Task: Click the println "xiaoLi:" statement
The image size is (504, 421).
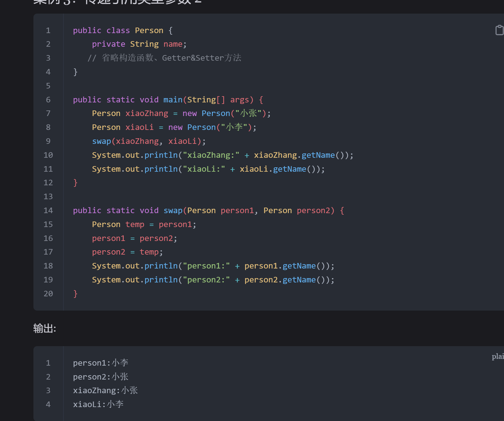Action: (x=208, y=169)
